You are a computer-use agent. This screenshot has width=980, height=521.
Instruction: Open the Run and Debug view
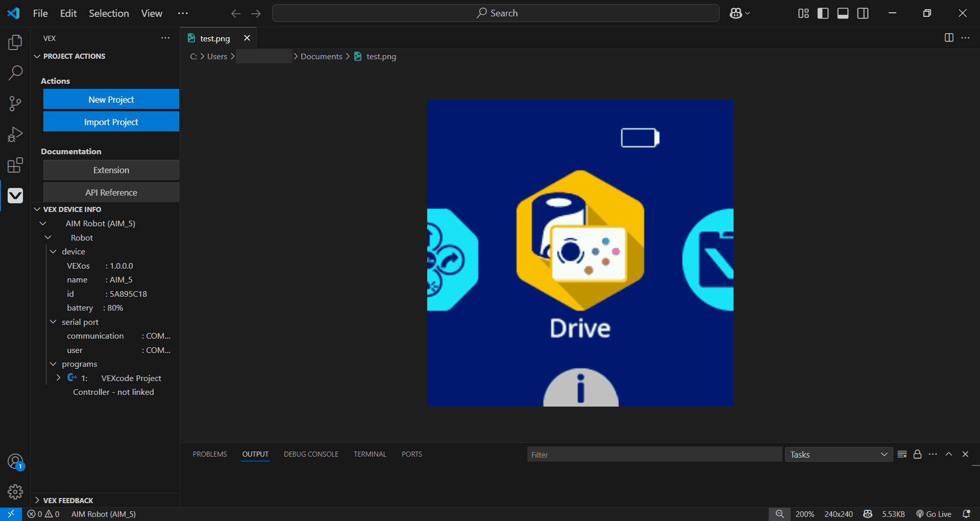[15, 134]
